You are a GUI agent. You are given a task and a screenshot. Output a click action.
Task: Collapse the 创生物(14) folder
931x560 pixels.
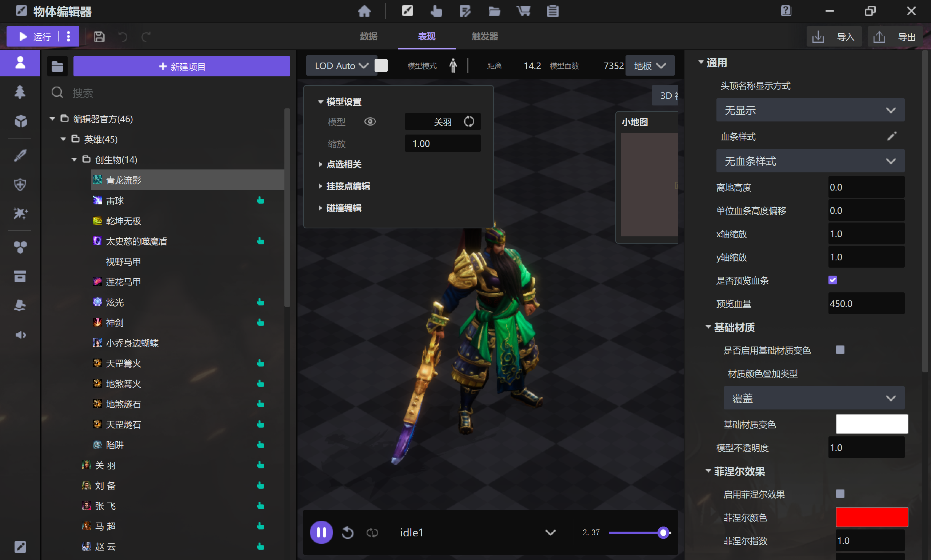coord(74,160)
